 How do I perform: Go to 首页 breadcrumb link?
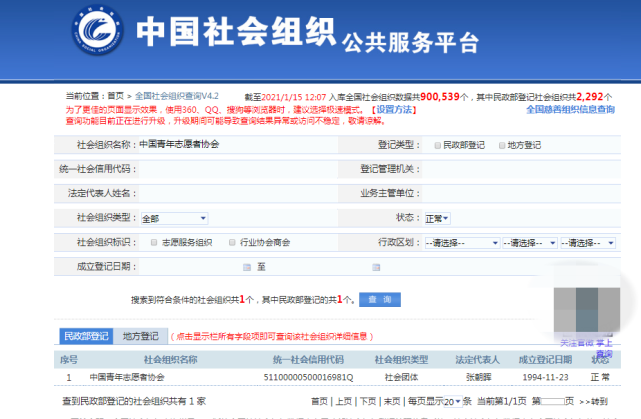click(x=116, y=96)
